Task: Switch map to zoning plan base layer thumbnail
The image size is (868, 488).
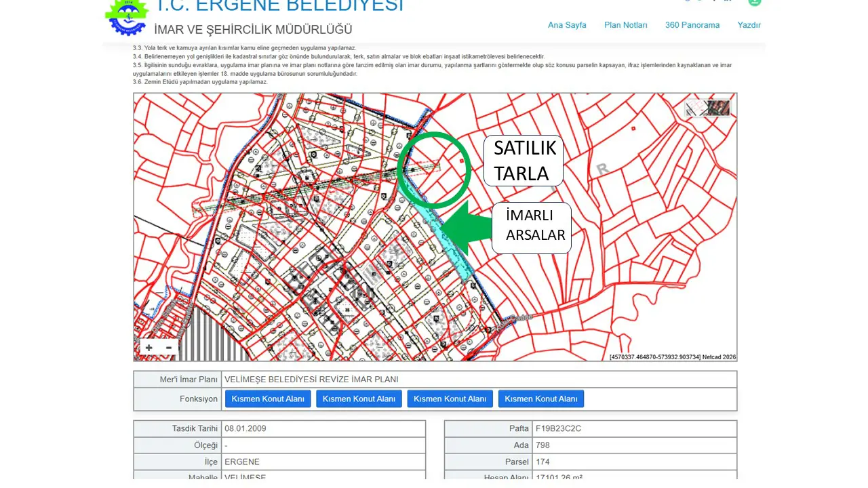Action: (696, 108)
